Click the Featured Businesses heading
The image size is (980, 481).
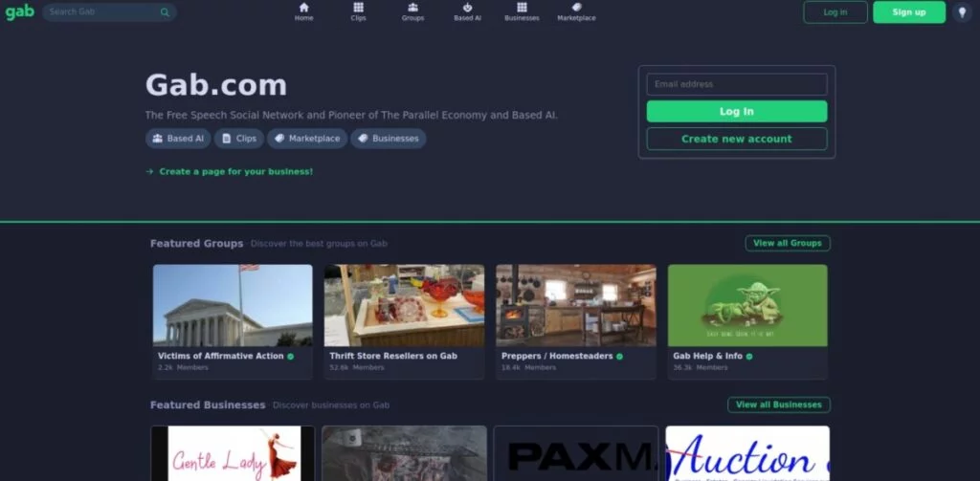[x=208, y=404]
